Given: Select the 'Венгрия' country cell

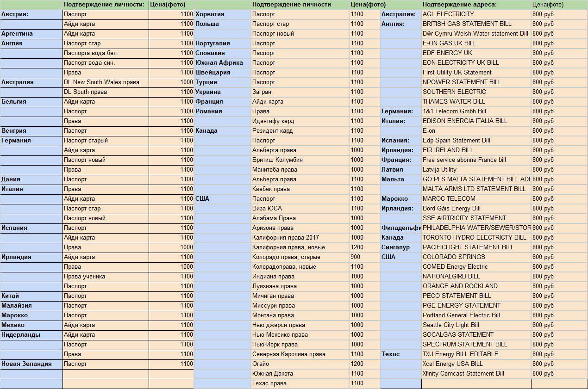Looking at the screenshot, I should (31, 131).
